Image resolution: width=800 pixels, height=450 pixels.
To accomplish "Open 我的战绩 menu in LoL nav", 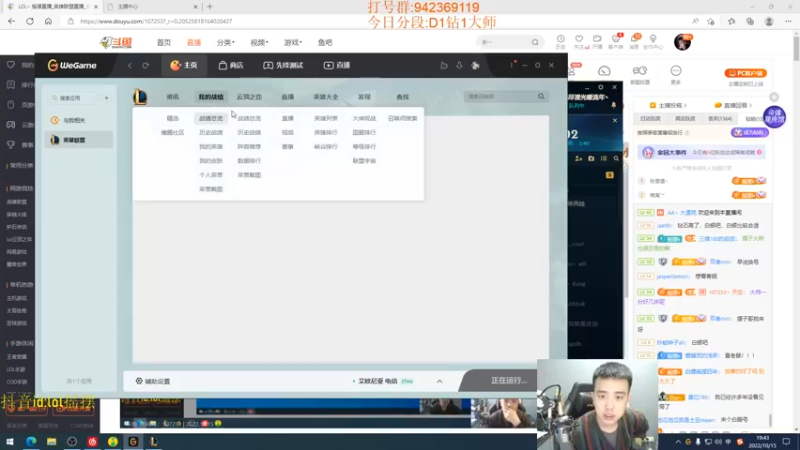I will [211, 96].
